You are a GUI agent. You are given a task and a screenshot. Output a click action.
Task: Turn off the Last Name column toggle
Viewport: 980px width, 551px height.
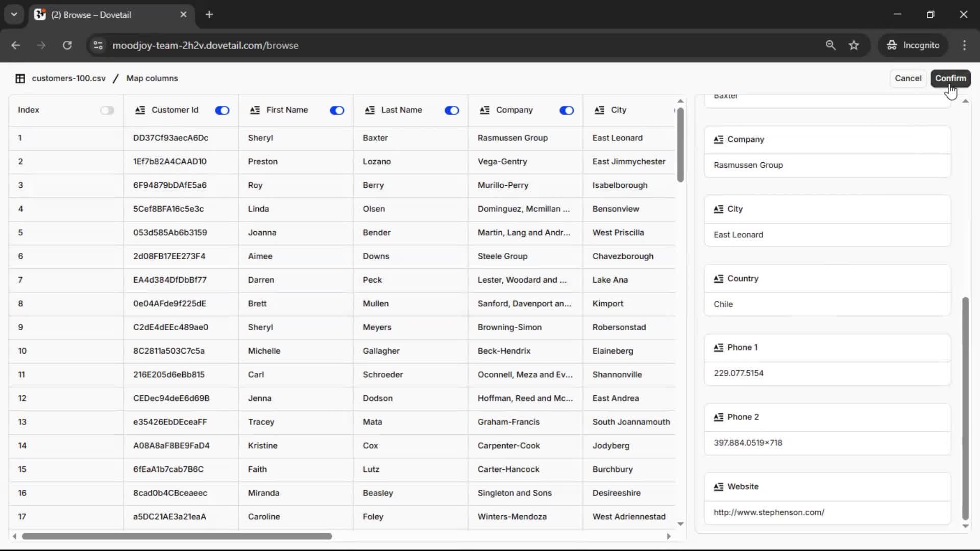coord(452,110)
